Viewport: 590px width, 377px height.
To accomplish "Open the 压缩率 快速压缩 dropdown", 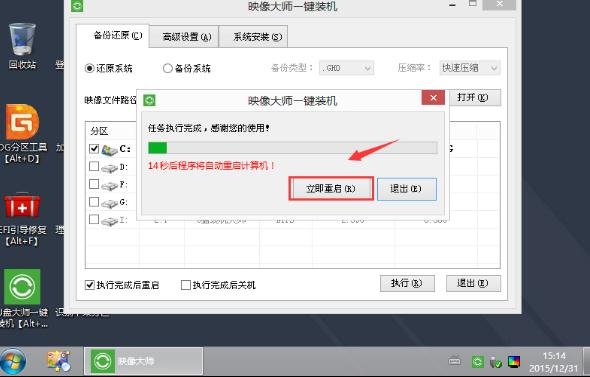I will tap(470, 68).
